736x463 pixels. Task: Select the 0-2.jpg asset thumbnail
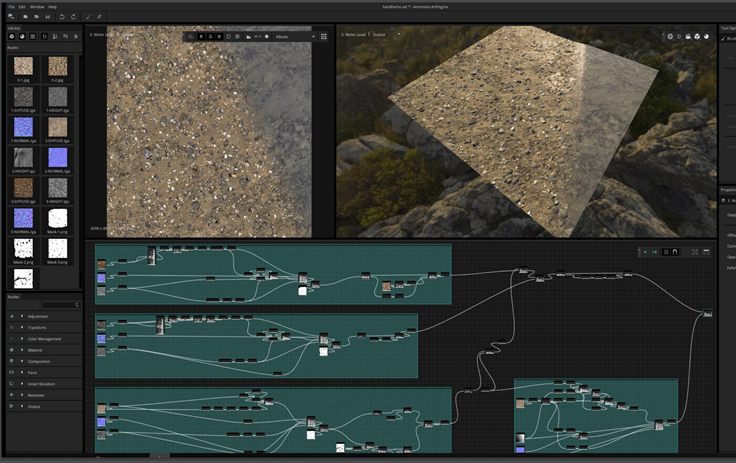pyautogui.click(x=58, y=66)
